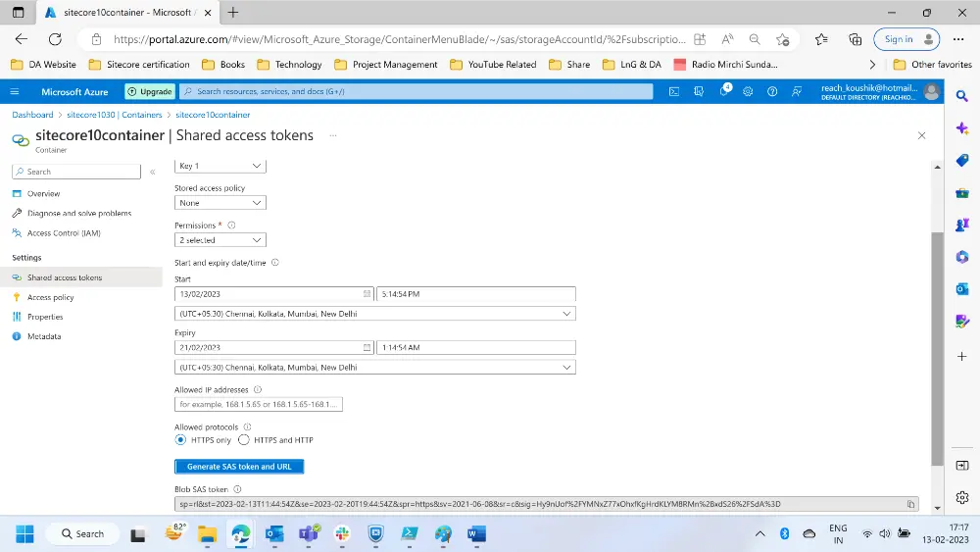Open the Azure help question mark icon

point(772,91)
